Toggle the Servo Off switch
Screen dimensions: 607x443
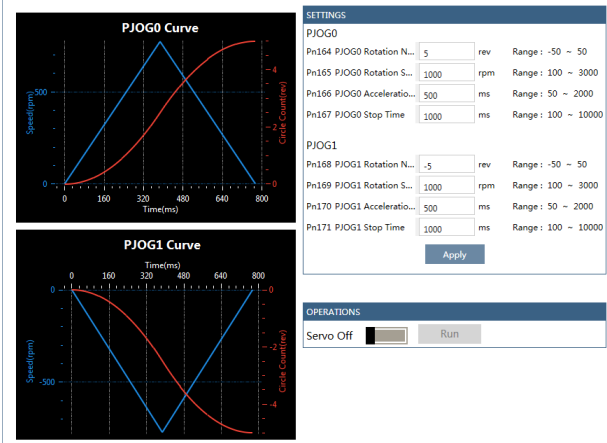pos(386,335)
